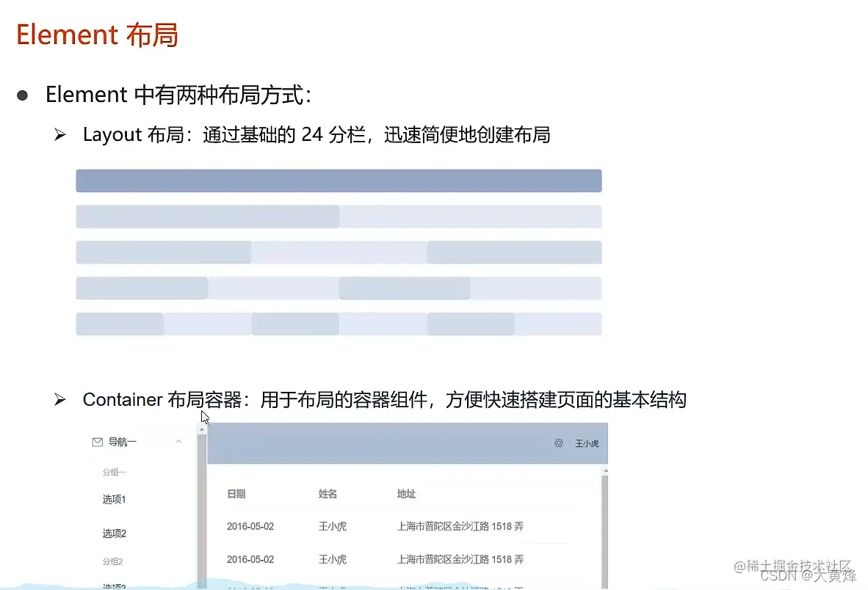
Task: Expand the 日期 column header
Action: pyautogui.click(x=236, y=494)
